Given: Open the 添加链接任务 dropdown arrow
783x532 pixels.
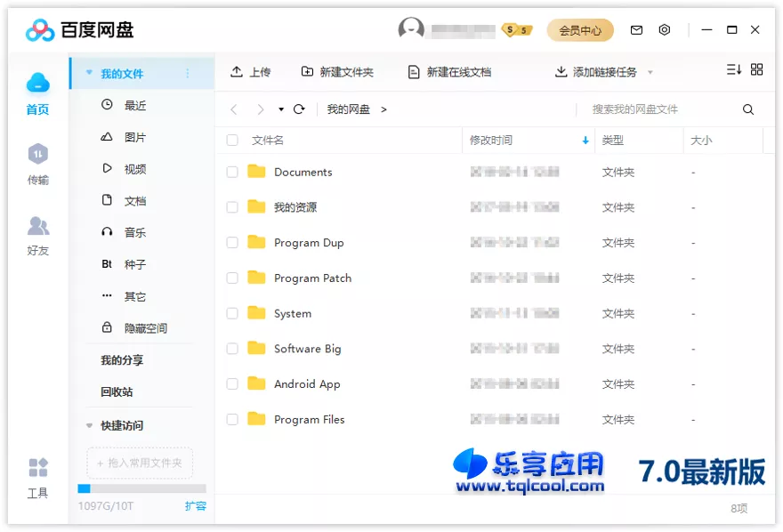Looking at the screenshot, I should pos(650,73).
